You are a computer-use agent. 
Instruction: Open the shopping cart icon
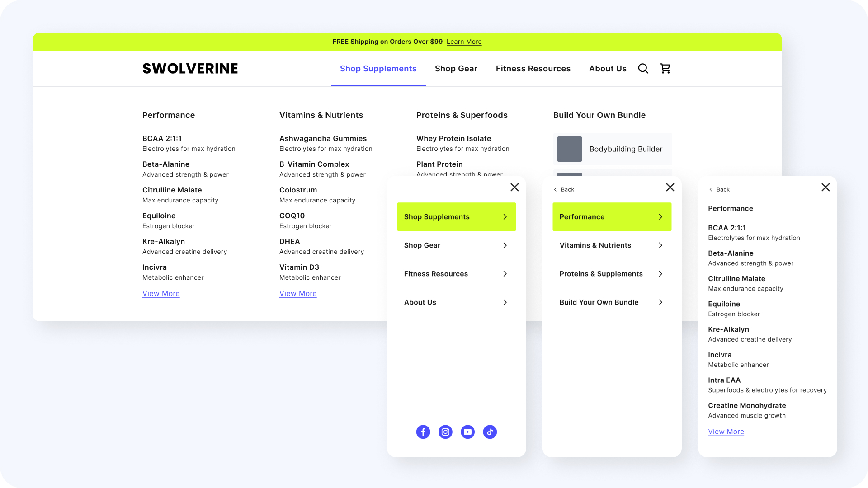point(665,68)
